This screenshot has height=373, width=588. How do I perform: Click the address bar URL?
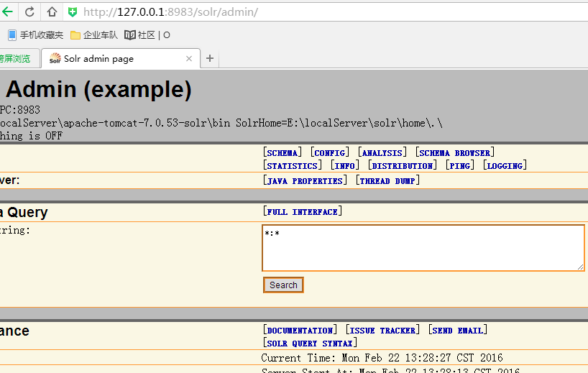[170, 12]
